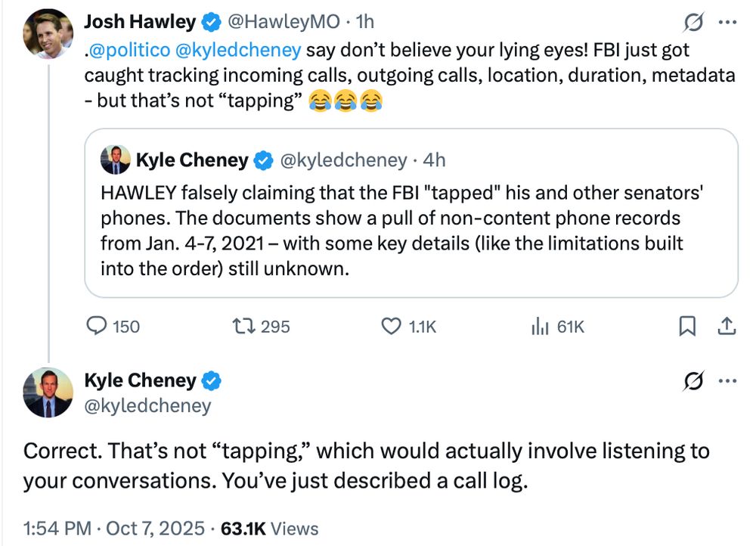Viewport: 756px width, 546px height.
Task: Open more options menu on Hawley's tweet
Action: pos(727,23)
